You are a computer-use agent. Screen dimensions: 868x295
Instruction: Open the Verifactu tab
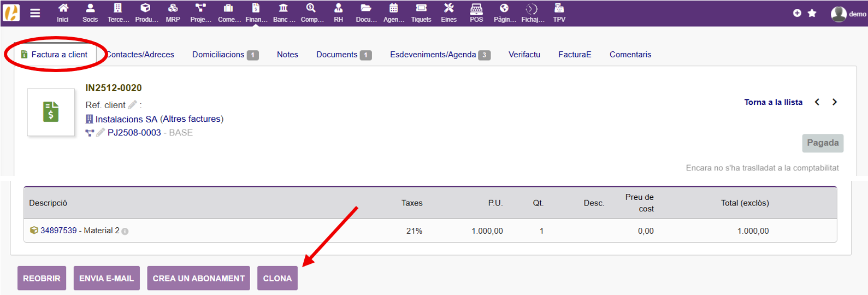[x=524, y=55]
